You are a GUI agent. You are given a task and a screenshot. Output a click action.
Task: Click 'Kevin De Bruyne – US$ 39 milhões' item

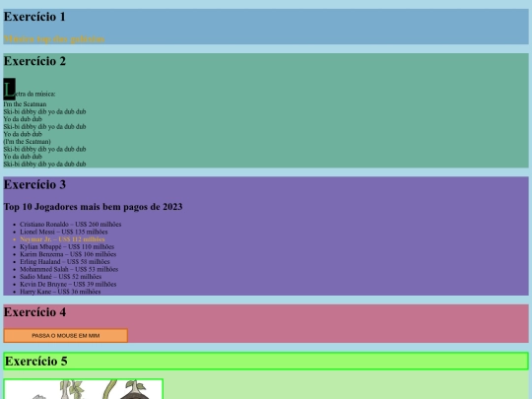pyautogui.click(x=68, y=284)
